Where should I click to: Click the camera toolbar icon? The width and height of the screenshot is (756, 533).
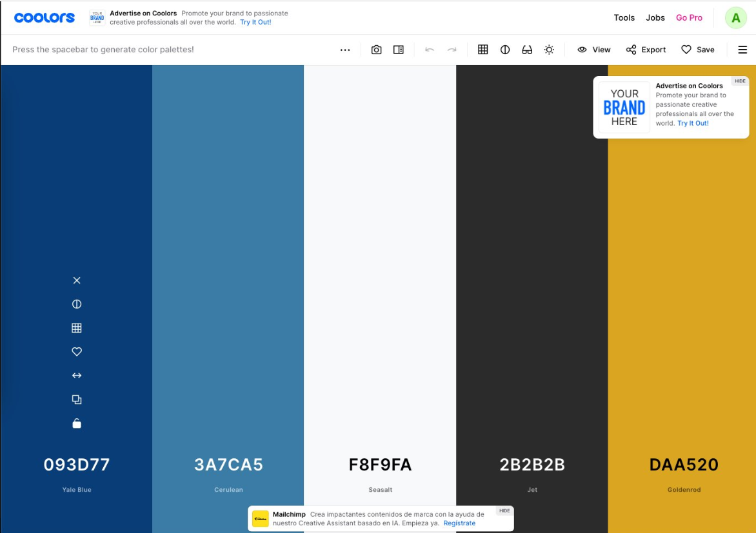click(376, 49)
